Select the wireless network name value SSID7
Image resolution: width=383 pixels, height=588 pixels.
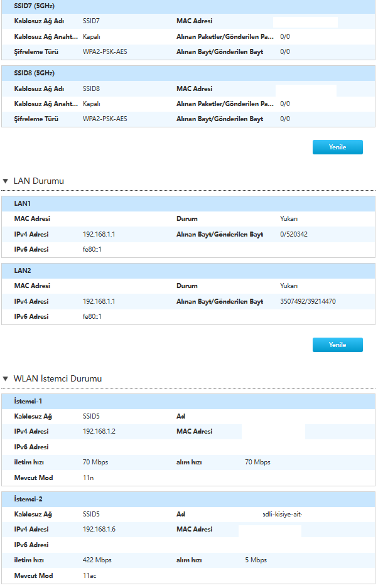(91, 21)
